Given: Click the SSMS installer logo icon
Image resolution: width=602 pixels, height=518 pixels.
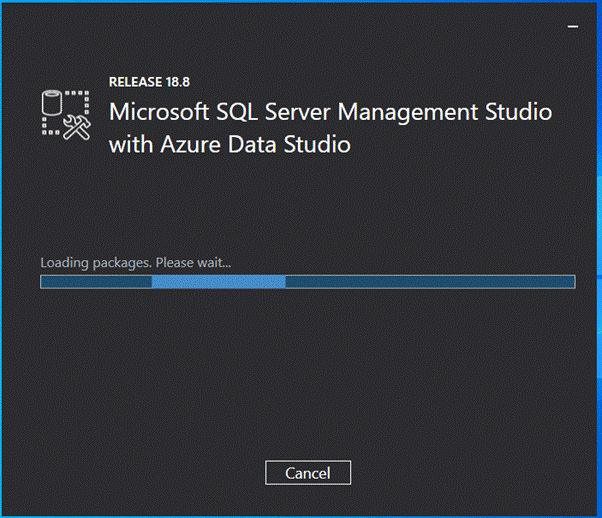Looking at the screenshot, I should tap(66, 115).
